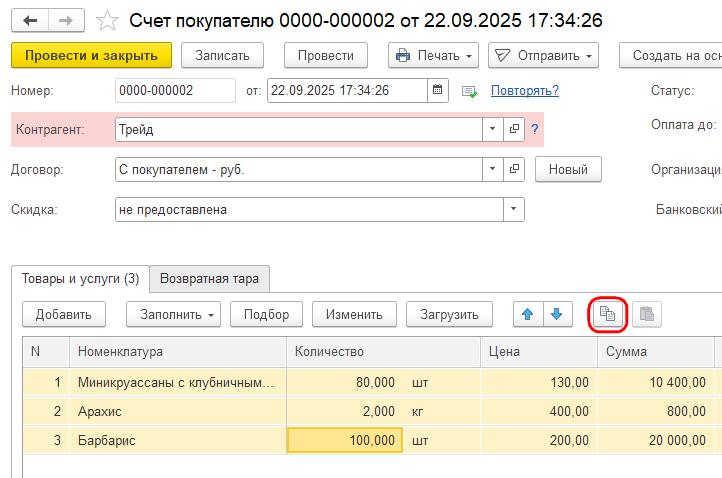
Task: Expand the Контрагент dropdown list
Action: click(493, 129)
